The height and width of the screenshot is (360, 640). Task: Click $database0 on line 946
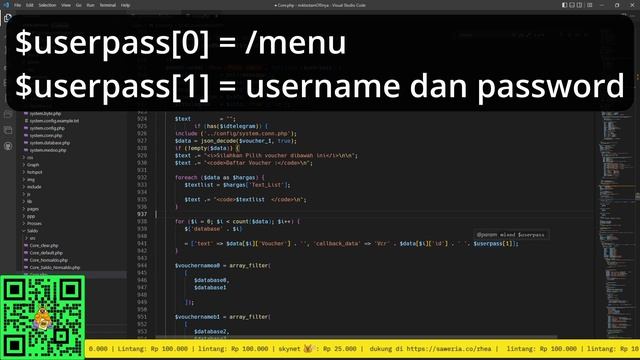pos(210,280)
